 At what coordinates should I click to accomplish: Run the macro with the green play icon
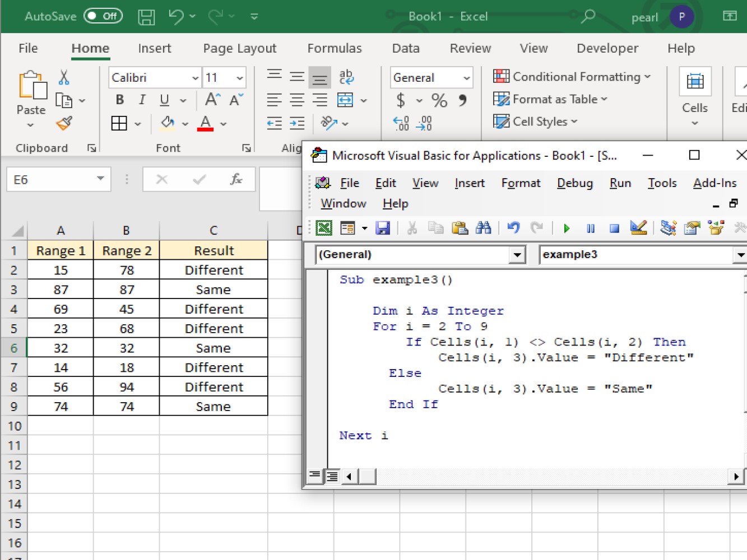tap(567, 228)
